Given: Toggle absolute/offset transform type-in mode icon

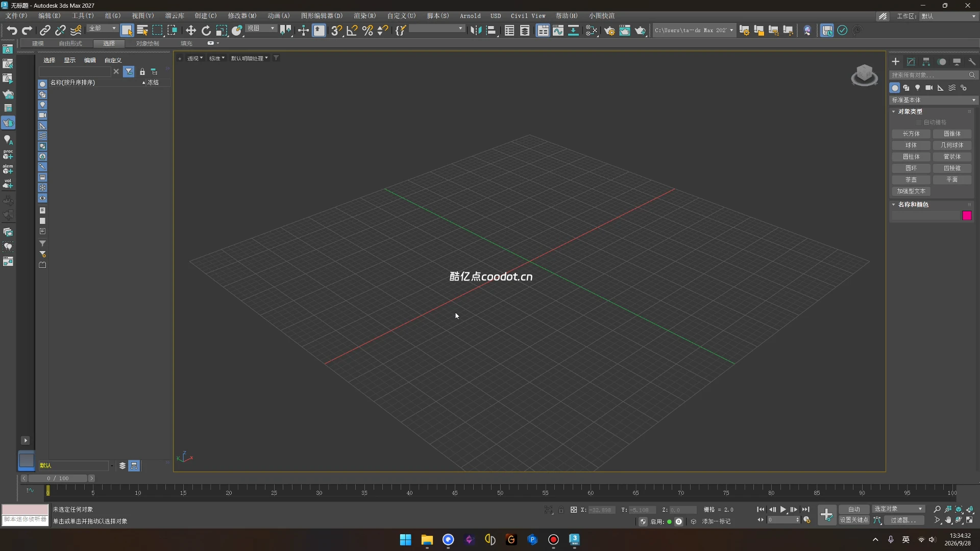Looking at the screenshot, I should [x=574, y=510].
